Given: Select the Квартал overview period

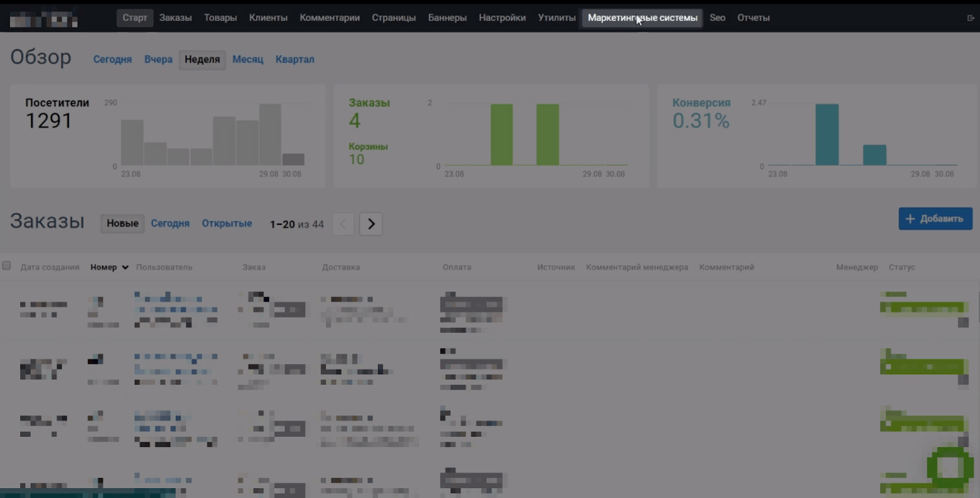Looking at the screenshot, I should coord(295,59).
